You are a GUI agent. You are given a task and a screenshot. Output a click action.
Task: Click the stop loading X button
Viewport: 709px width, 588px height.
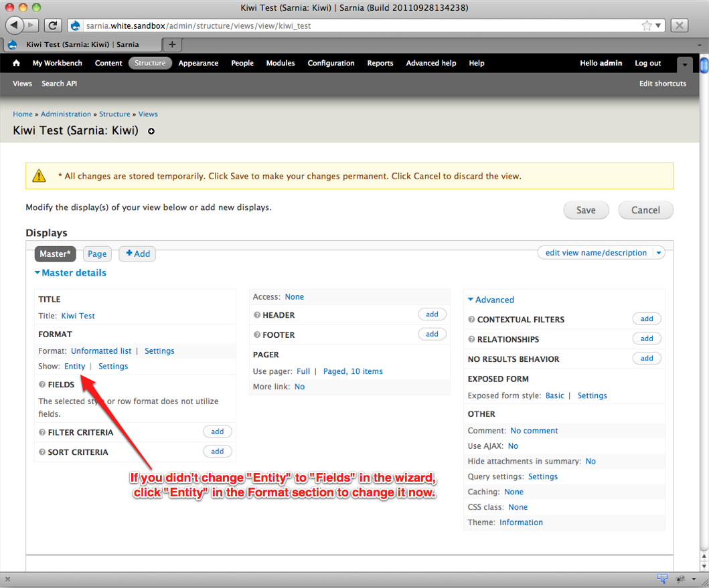pos(679,25)
